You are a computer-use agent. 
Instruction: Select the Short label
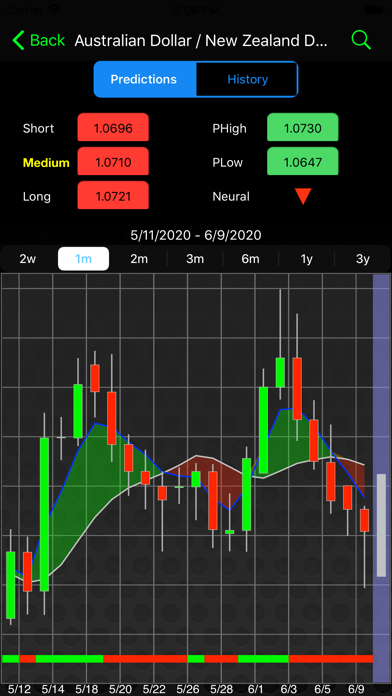[38, 128]
